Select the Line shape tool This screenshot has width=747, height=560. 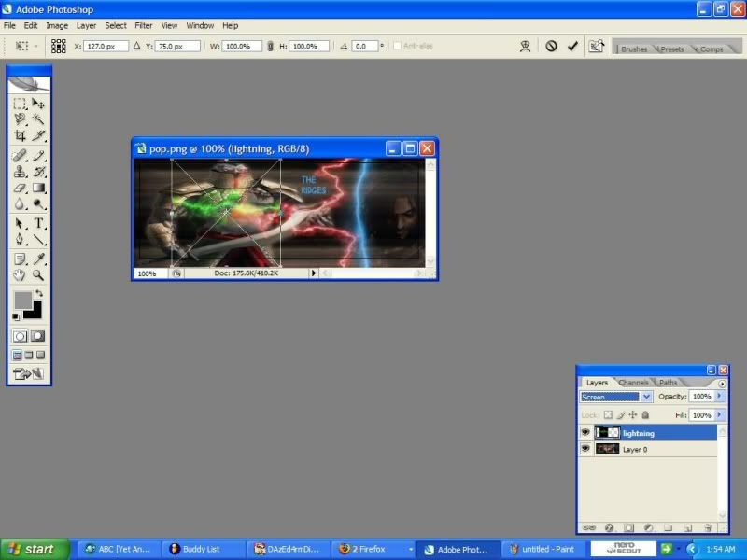coord(38,239)
